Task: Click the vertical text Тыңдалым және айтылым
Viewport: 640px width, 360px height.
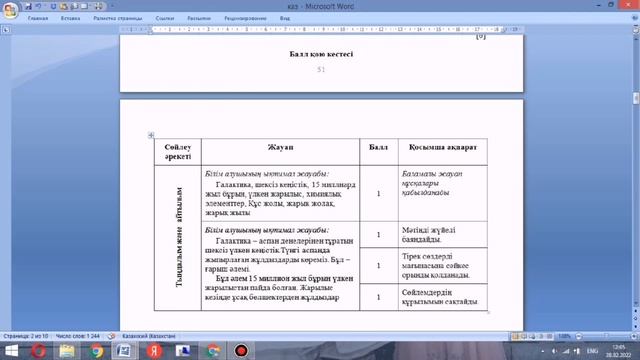Action: click(x=179, y=238)
